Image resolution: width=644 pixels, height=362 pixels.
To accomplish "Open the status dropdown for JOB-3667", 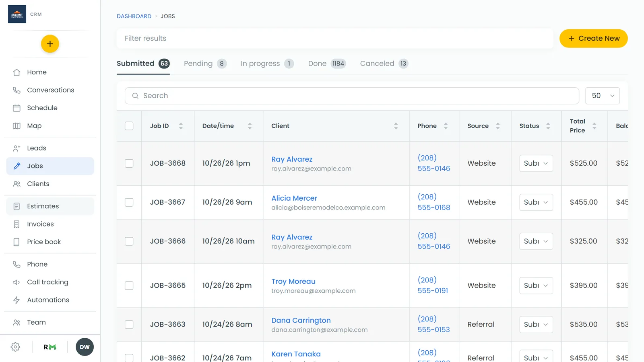I will click(x=536, y=202).
